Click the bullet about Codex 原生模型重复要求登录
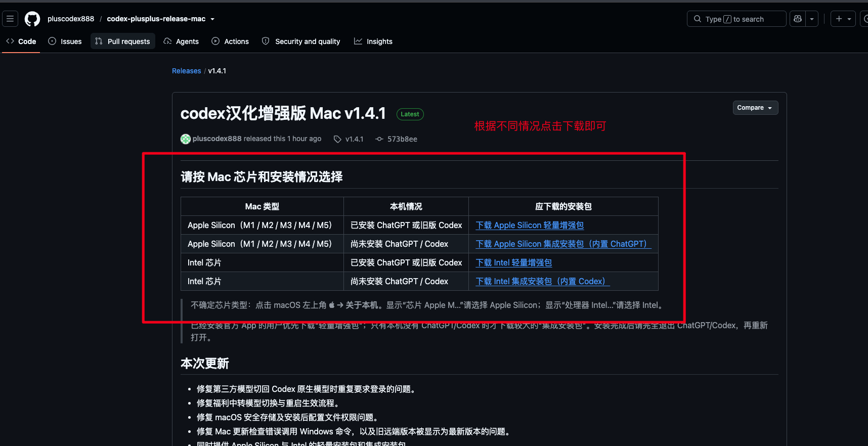Viewport: 868px width, 446px height. point(307,389)
